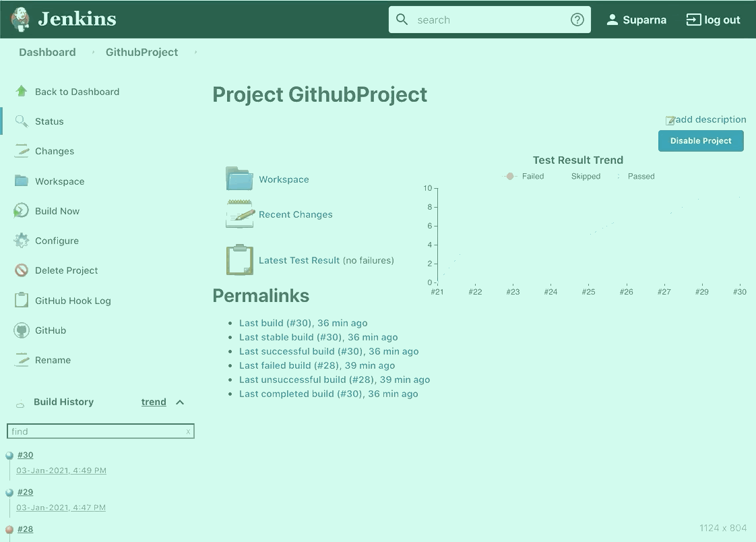The image size is (756, 542).
Task: Open the breadcrumb arrow after Dashboard
Action: (x=93, y=52)
